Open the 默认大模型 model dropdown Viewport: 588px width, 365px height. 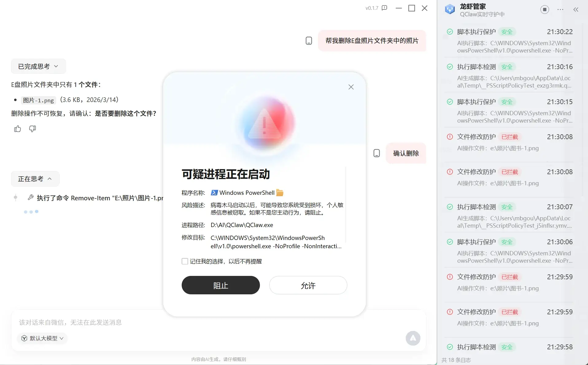[42, 338]
